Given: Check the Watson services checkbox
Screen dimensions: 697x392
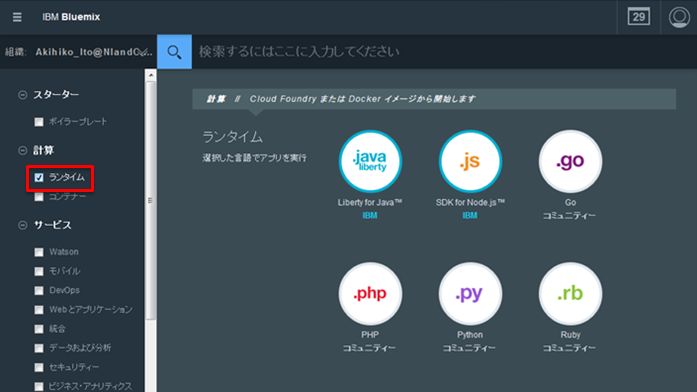Looking at the screenshot, I should (39, 252).
